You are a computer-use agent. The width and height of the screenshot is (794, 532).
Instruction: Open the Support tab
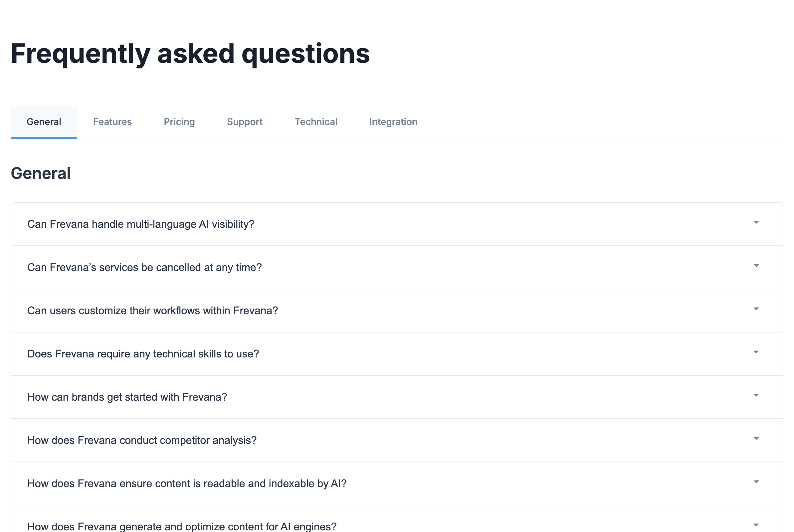pyautogui.click(x=244, y=122)
